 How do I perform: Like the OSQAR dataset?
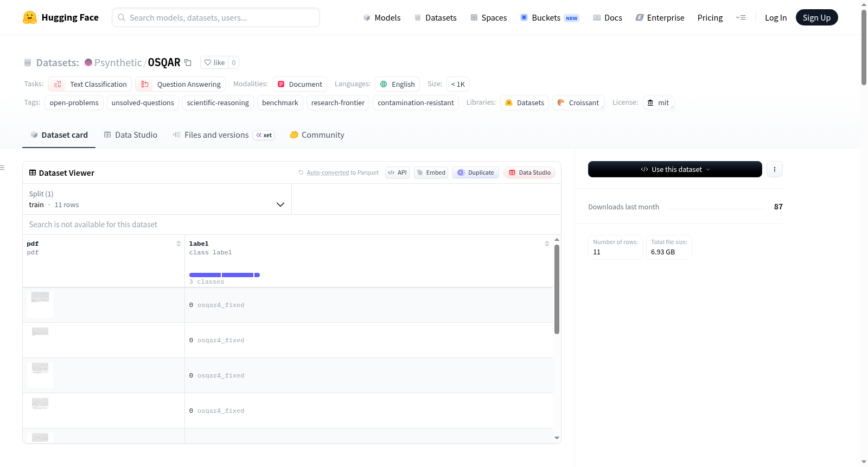pyautogui.click(x=214, y=62)
